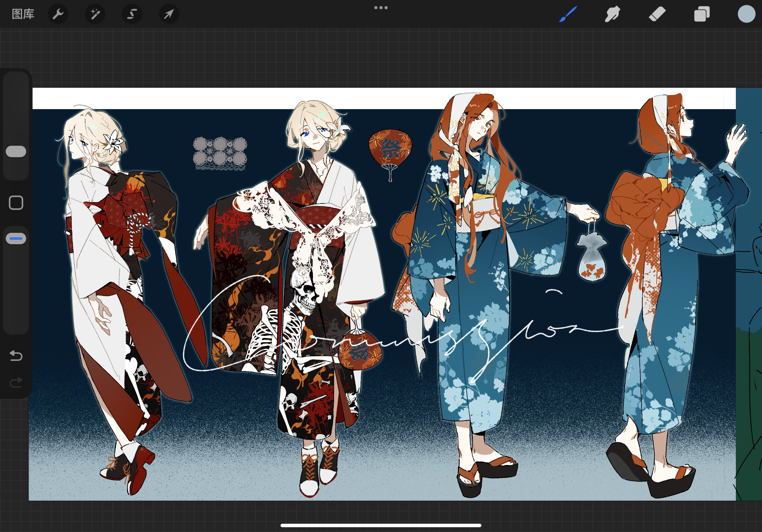Open the Layers panel

[702, 14]
